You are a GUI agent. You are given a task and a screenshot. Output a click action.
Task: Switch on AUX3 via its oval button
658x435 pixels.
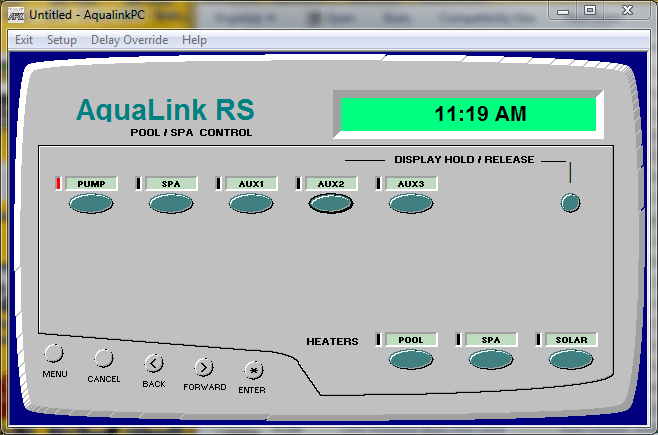pos(411,204)
